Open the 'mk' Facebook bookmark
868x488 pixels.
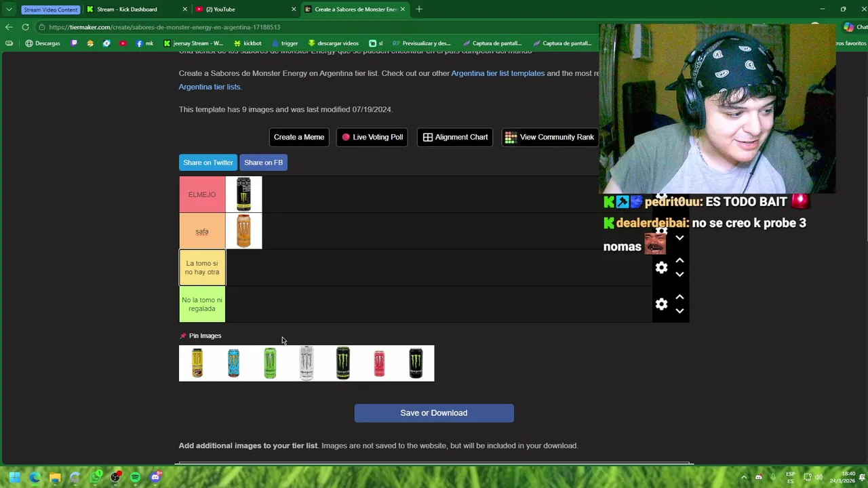pyautogui.click(x=144, y=43)
